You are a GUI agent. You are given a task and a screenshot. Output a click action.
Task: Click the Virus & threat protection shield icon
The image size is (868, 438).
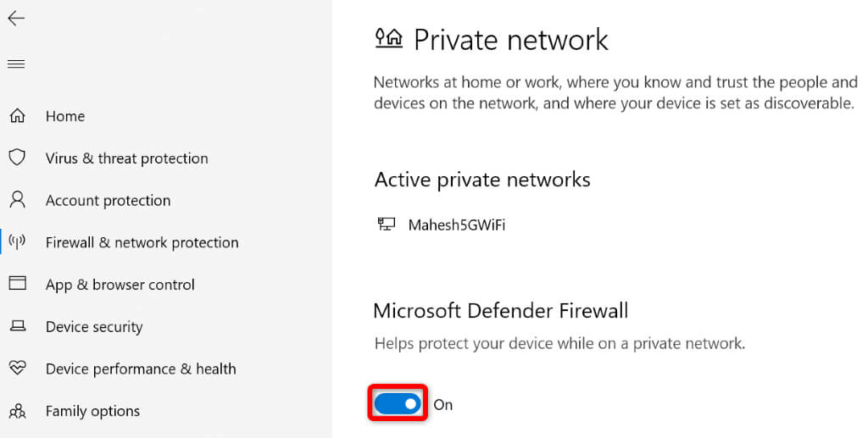tap(17, 158)
